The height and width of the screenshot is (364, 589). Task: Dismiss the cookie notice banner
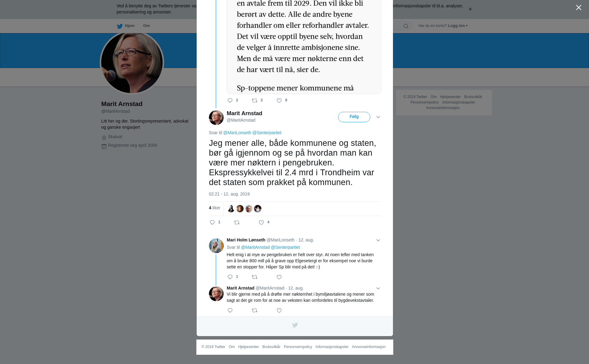point(470,9)
